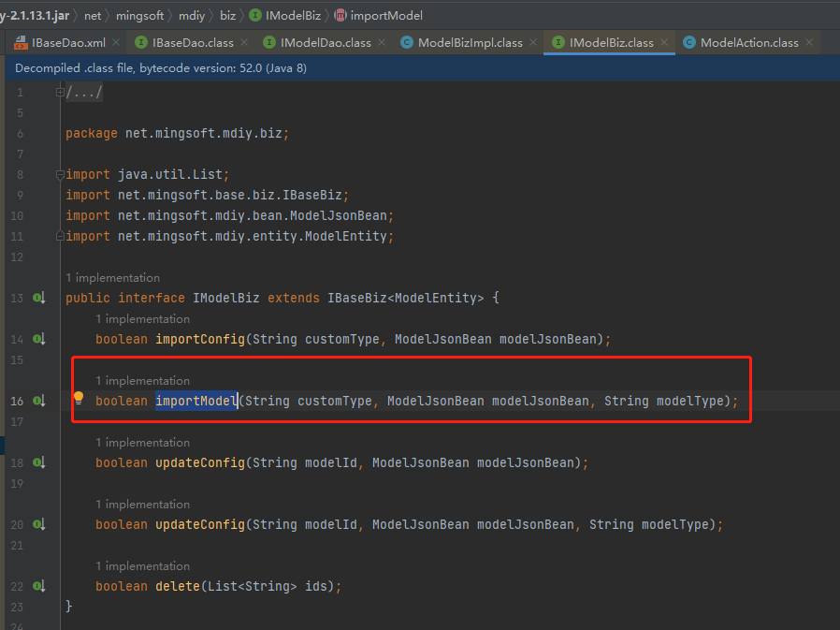Click the interface icon in the IModelBiz breadcrumb
The height and width of the screenshot is (630, 840).
pyautogui.click(x=255, y=15)
